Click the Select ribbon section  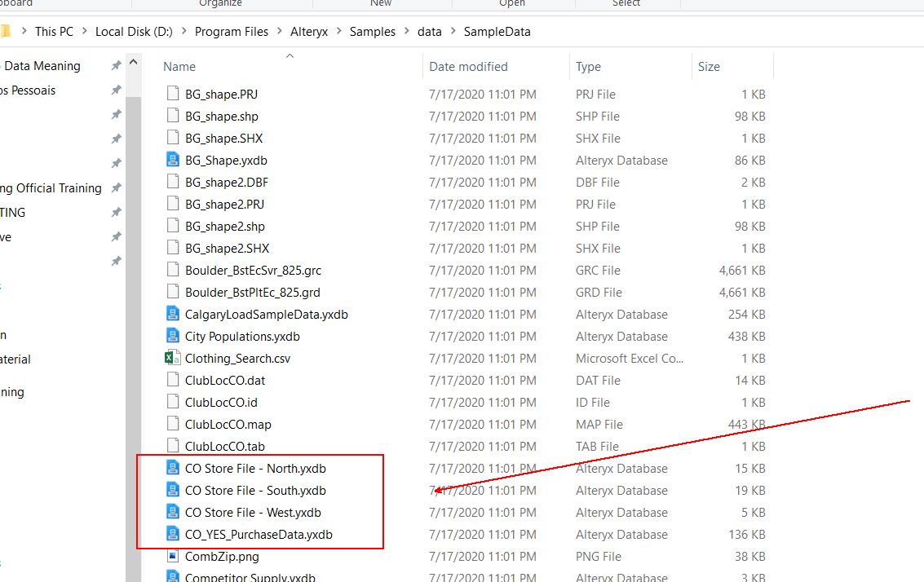pyautogui.click(x=626, y=3)
